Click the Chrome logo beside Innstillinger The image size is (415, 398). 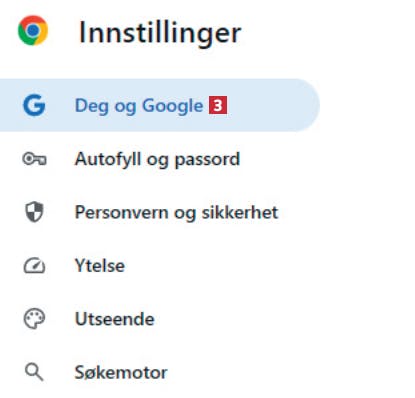pos(33,30)
